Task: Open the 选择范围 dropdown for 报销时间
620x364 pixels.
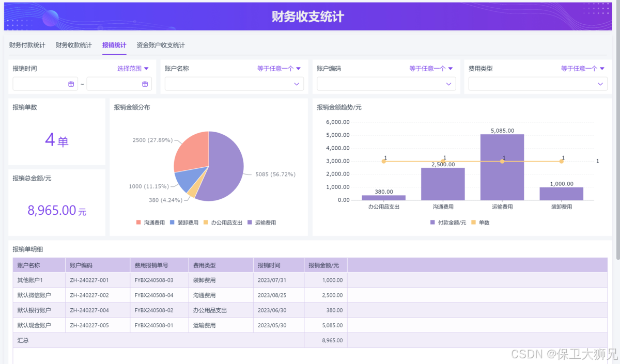Action: [x=133, y=68]
